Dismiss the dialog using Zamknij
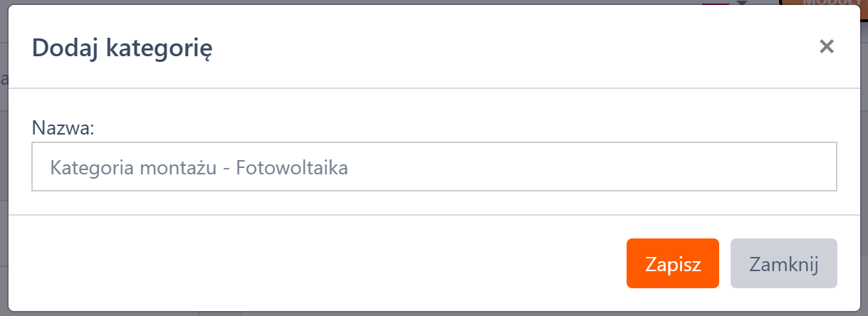Viewport: 868px width, 316px height. click(783, 263)
